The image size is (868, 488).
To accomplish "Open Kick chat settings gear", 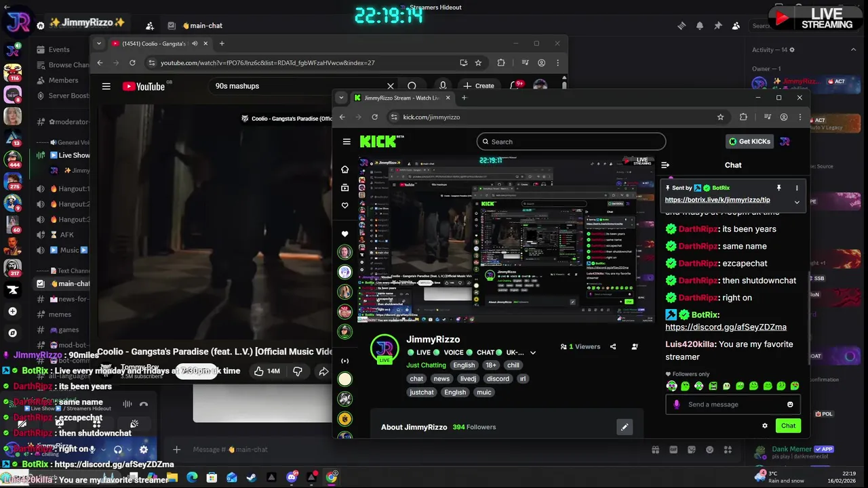I will [x=765, y=426].
